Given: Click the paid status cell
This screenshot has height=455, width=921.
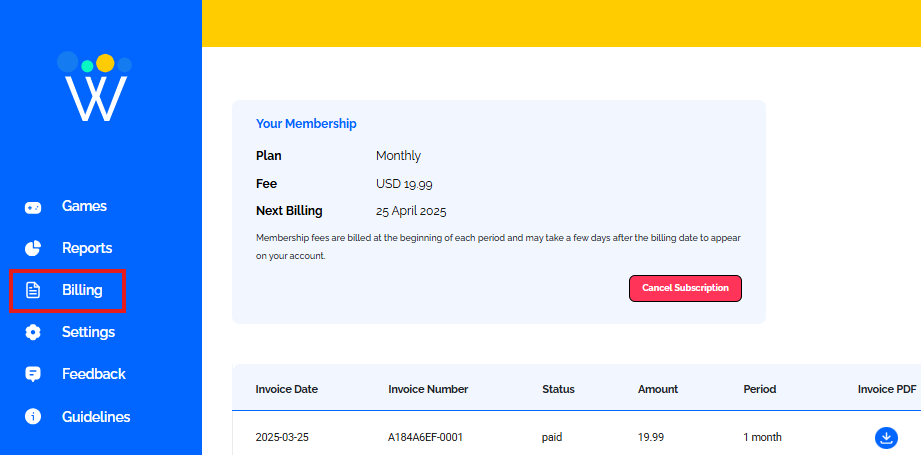Looking at the screenshot, I should (x=552, y=437).
